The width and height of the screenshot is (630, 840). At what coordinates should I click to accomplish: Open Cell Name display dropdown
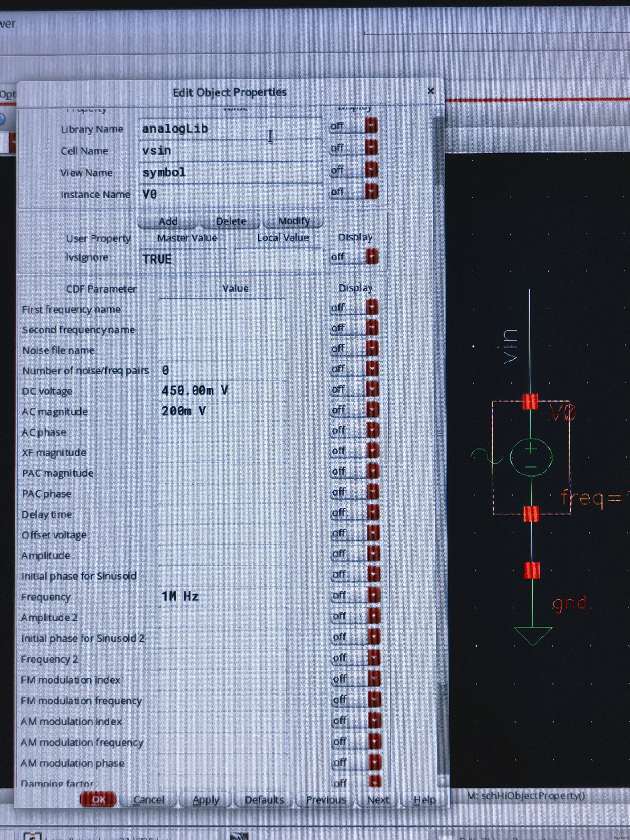pyautogui.click(x=353, y=148)
